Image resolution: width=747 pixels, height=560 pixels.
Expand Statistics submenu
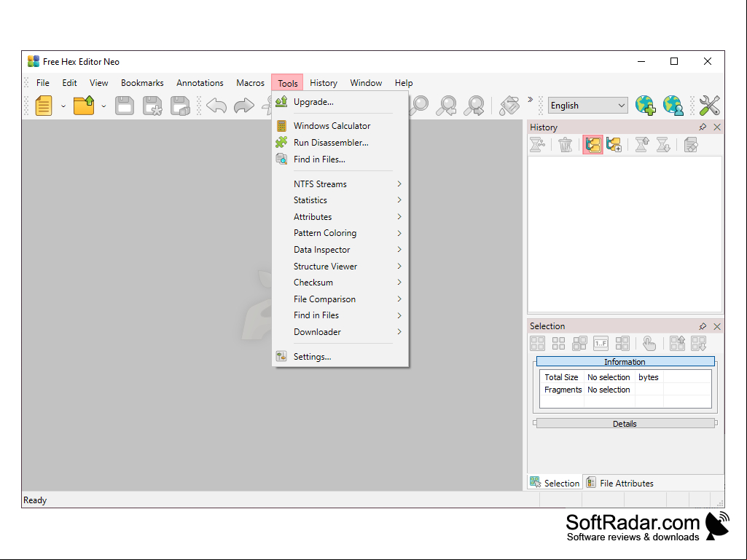coord(340,200)
